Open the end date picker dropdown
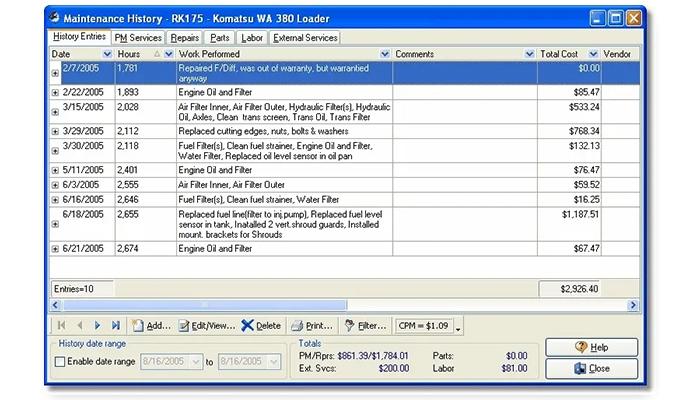 (274, 362)
